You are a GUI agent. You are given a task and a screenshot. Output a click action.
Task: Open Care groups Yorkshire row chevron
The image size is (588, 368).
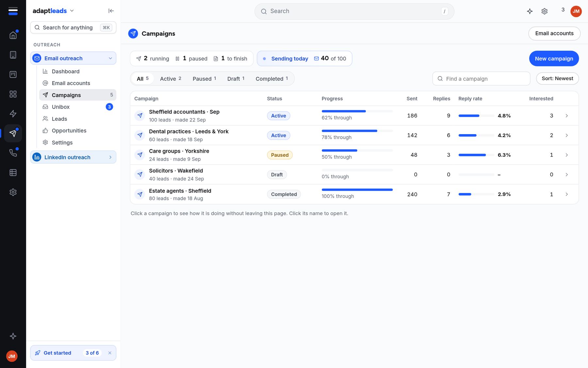pos(567,155)
